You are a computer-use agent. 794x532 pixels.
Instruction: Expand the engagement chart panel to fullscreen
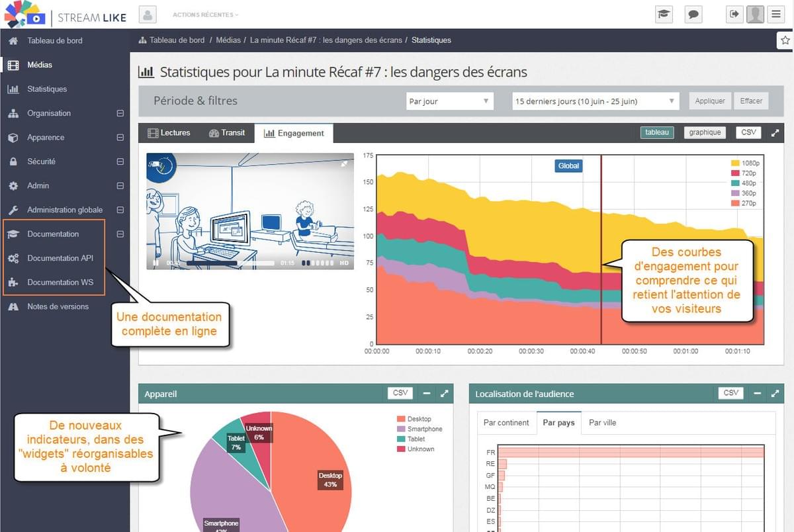775,132
